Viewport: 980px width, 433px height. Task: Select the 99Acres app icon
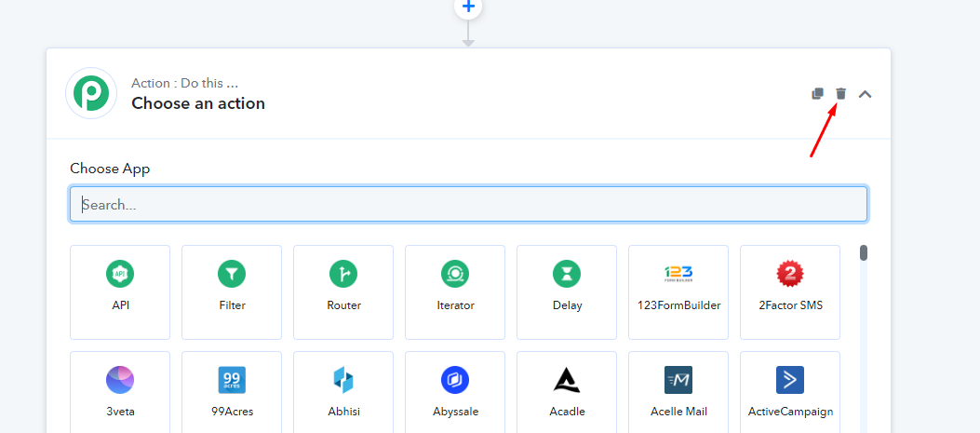pos(232,380)
